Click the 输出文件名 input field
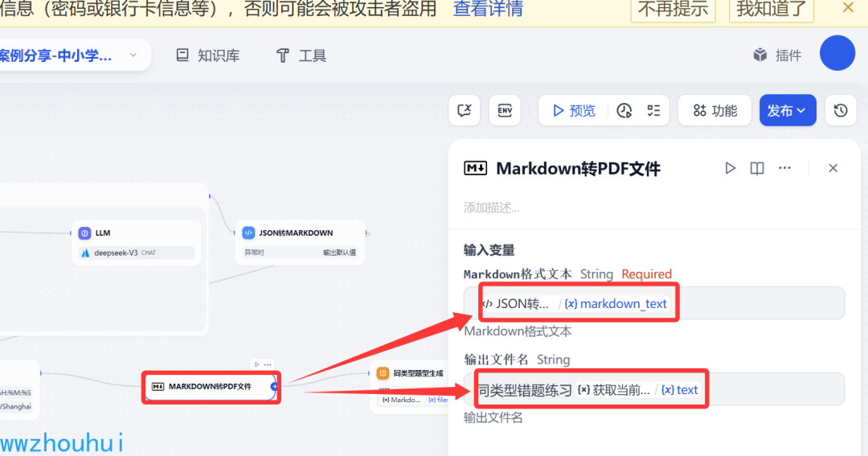The image size is (868, 456). click(654, 389)
